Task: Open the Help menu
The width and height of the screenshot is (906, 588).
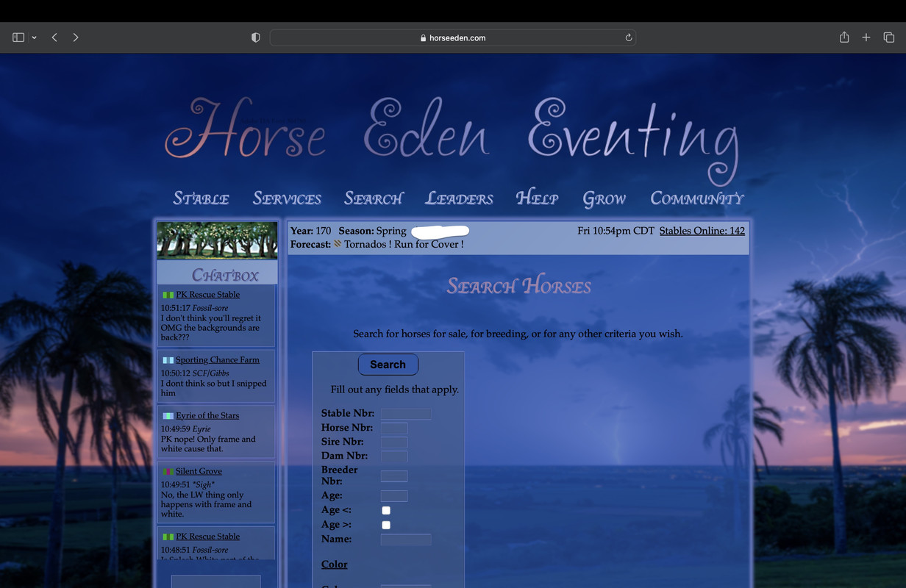Action: pyautogui.click(x=537, y=198)
